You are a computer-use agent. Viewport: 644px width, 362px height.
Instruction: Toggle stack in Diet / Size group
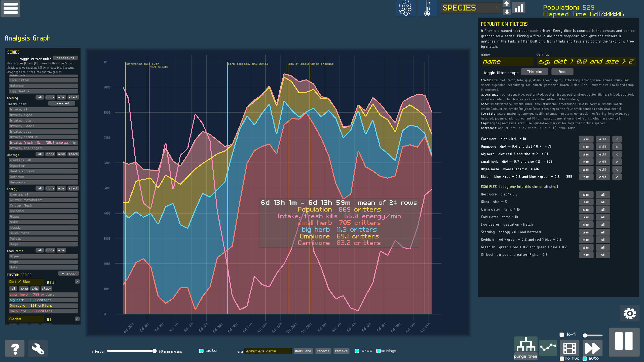[x=47, y=289]
